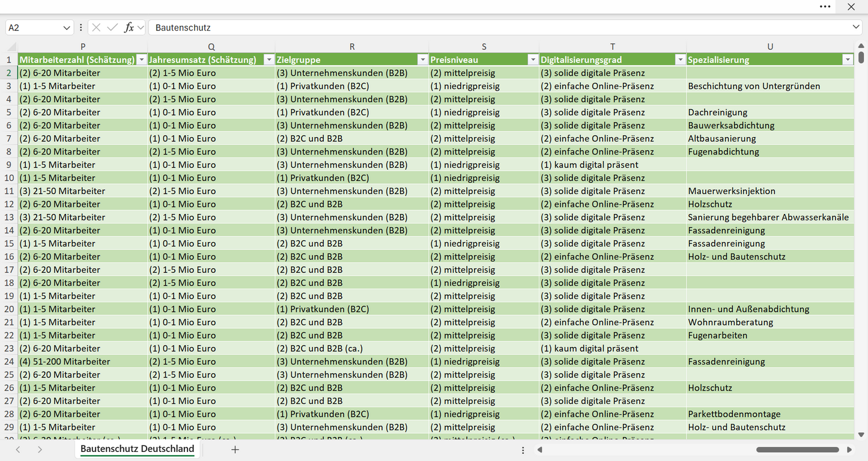Image resolution: width=868 pixels, height=461 pixels.
Task: Click the next sheet navigation arrow
Action: click(40, 450)
